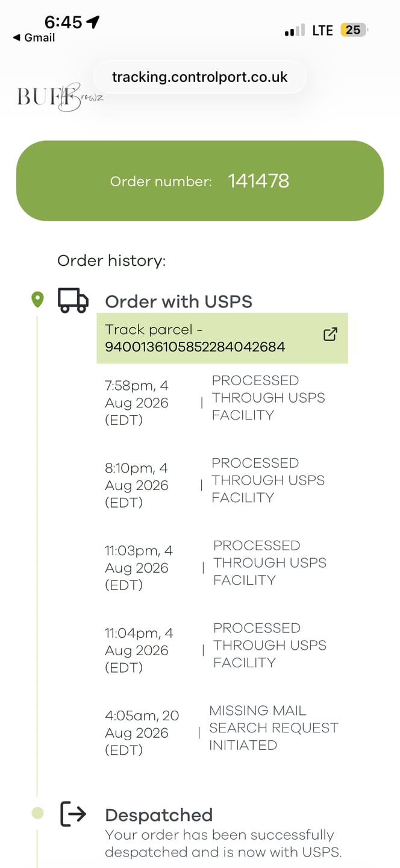Tap the MISSING MAIL SEARCH REQUEST INITIATED entry
The height and width of the screenshot is (868, 400).
(x=222, y=732)
